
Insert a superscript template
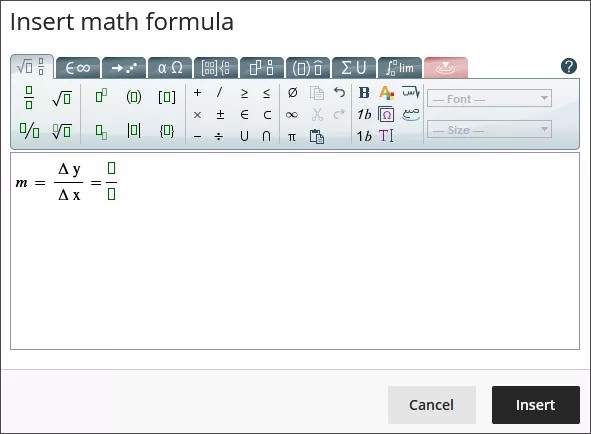click(x=101, y=96)
